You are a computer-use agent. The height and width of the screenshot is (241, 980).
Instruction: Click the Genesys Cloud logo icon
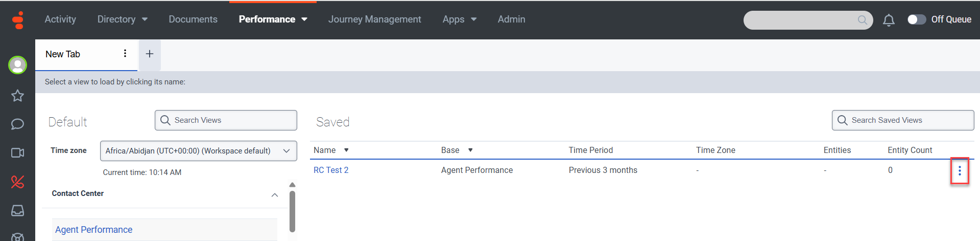(18, 20)
